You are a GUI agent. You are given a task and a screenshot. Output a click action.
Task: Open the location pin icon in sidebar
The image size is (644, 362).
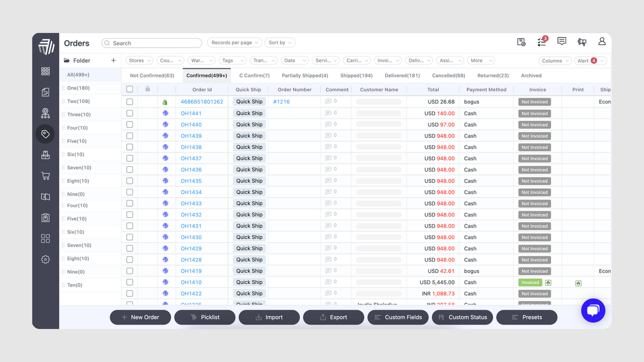click(x=45, y=113)
